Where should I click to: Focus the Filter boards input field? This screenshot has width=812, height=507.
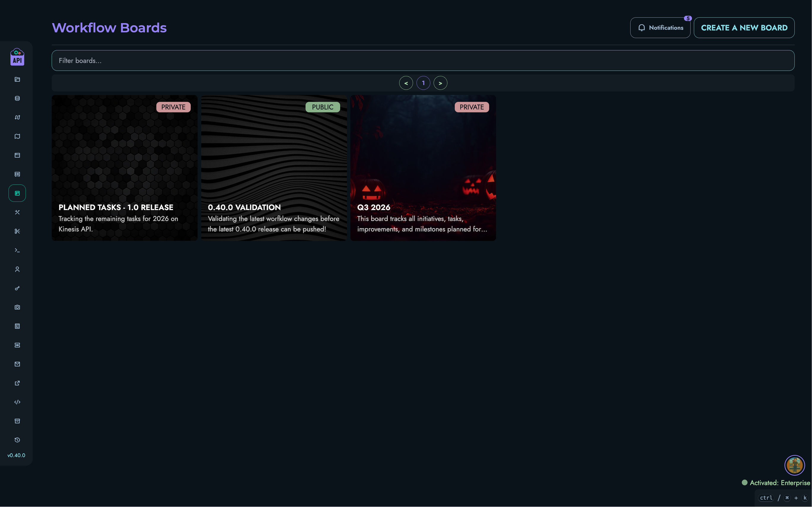point(423,61)
